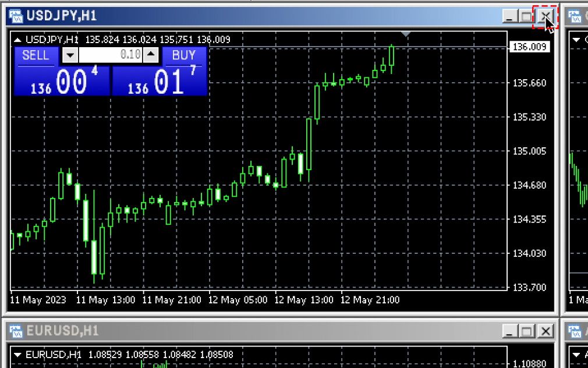Click the 0.10 lot volume field
This screenshot has height=368, width=588.
[110, 55]
